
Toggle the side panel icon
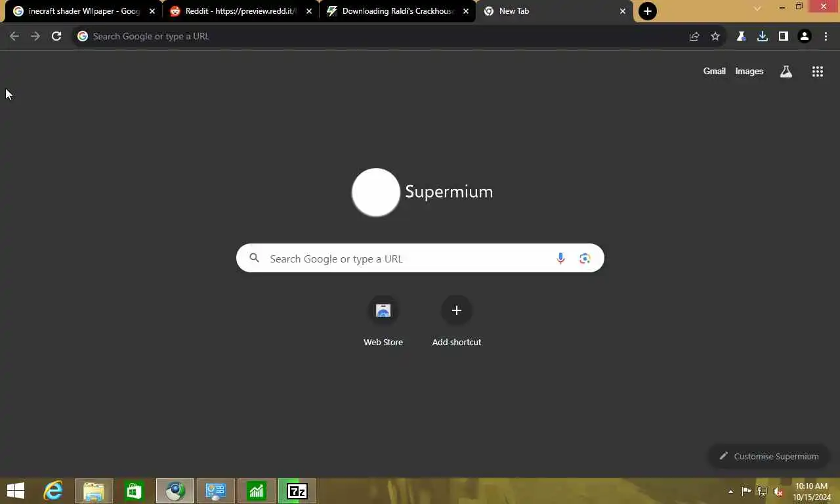point(783,37)
